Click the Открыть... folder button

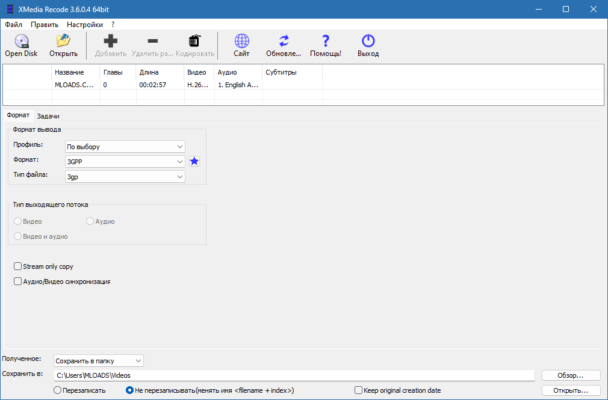point(571,390)
